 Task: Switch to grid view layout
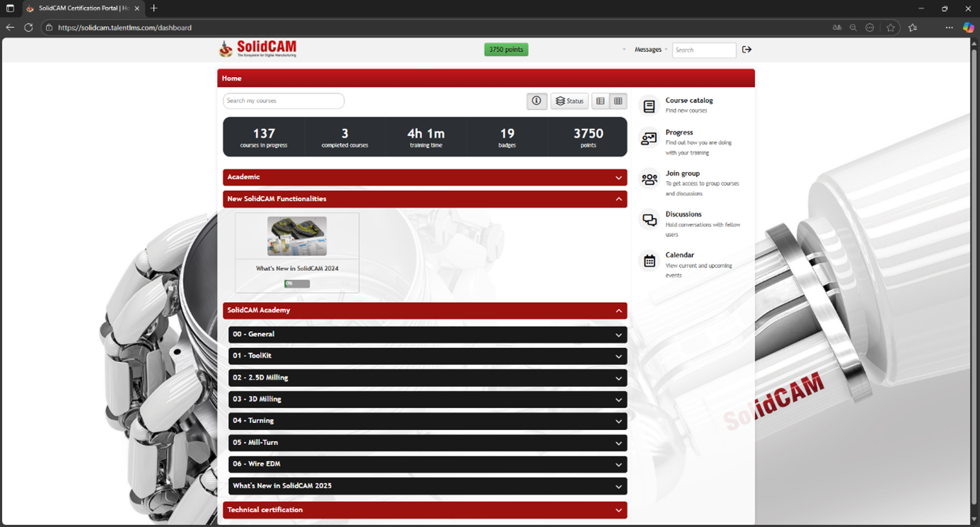[618, 101]
